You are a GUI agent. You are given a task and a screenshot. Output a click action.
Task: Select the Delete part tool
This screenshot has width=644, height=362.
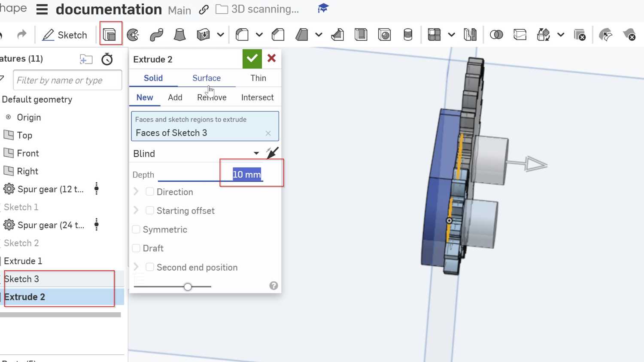click(580, 34)
